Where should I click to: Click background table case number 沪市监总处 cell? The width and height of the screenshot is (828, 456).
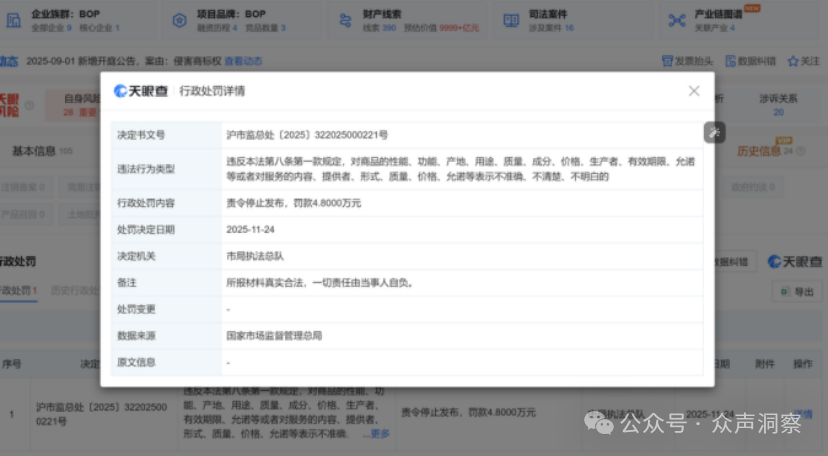pos(101,414)
